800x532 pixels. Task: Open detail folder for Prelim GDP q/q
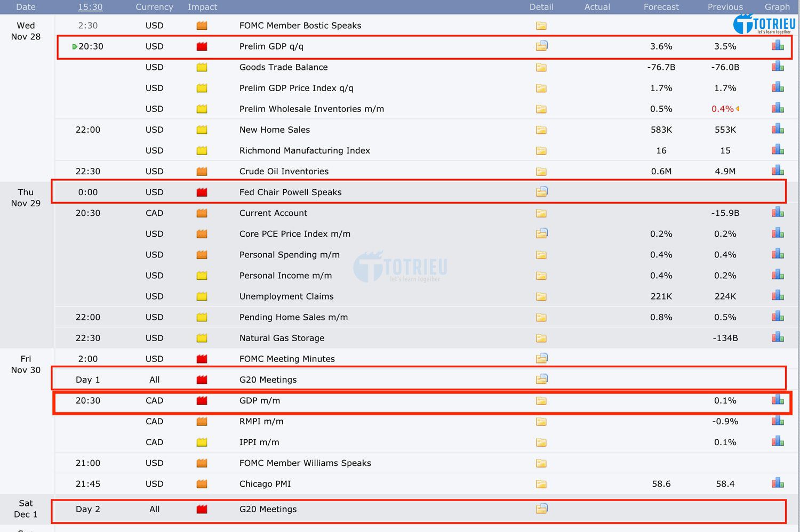[x=541, y=46]
